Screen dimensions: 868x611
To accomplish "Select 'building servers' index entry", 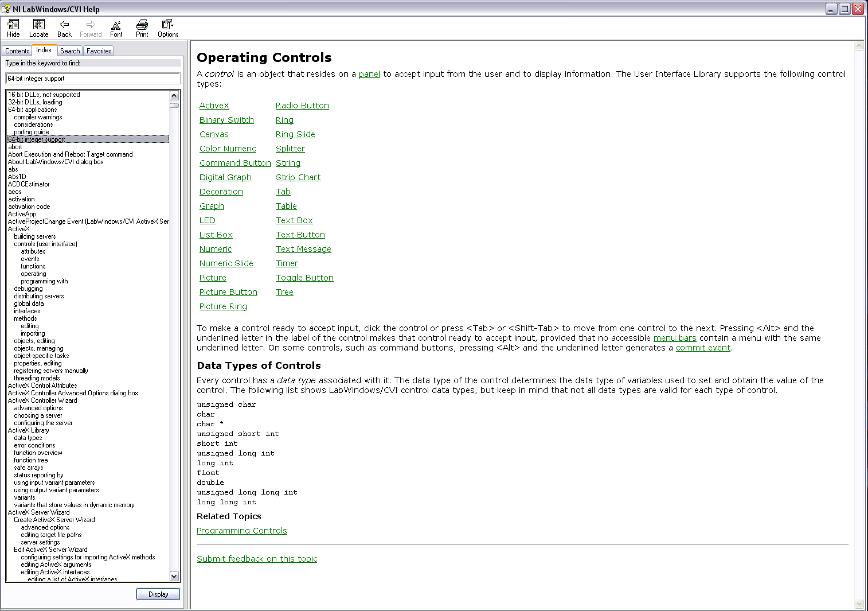I will (x=35, y=236).
